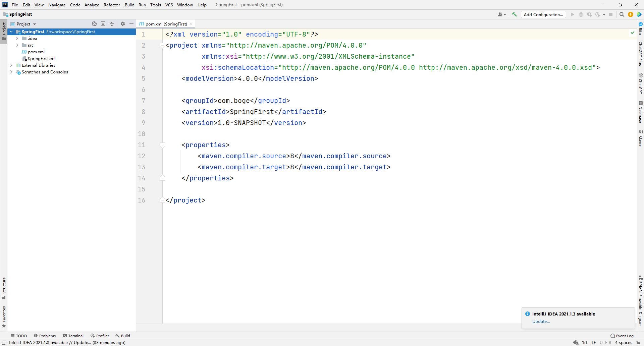644x346 pixels.
Task: Click the 4 spaces indent indicator
Action: coord(624,342)
